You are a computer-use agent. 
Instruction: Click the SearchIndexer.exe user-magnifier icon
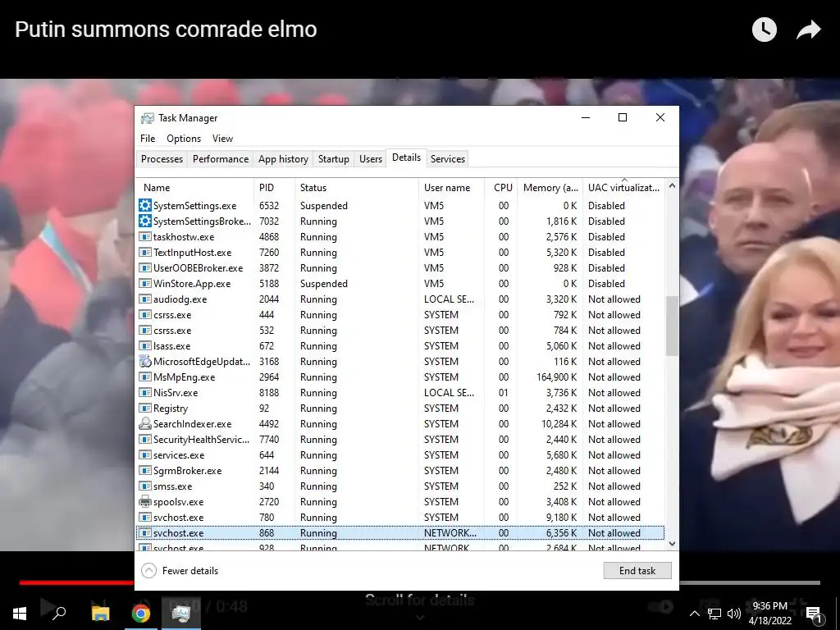[144, 424]
